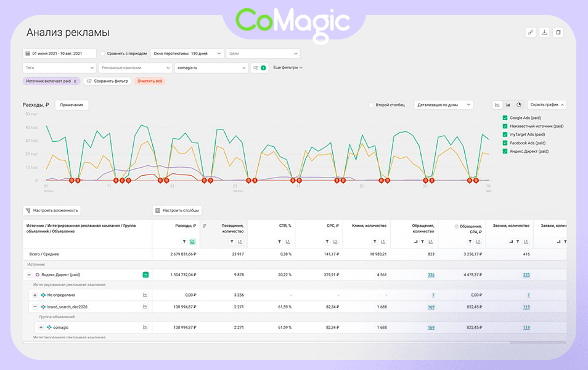Open Настроить вложенность settings
This screenshot has height=370, width=588.
click(52, 210)
